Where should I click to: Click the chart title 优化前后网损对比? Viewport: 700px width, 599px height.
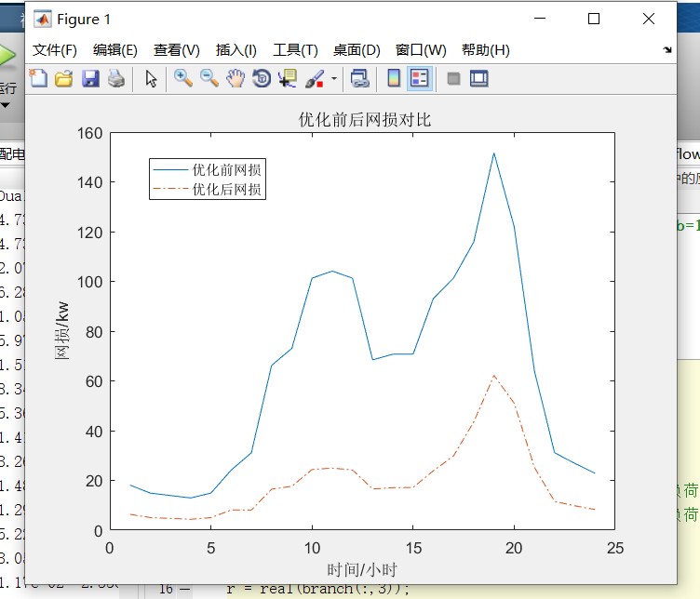click(x=365, y=120)
